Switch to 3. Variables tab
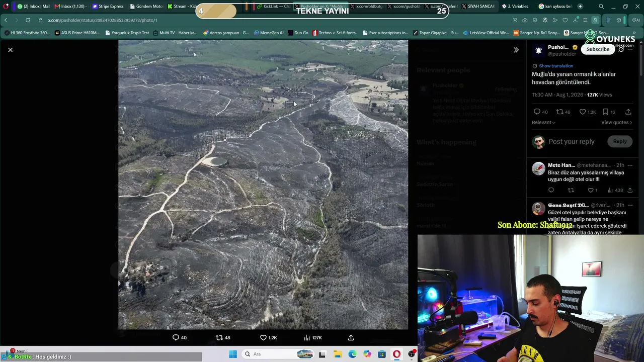This screenshot has height=362, width=644. coord(516,7)
